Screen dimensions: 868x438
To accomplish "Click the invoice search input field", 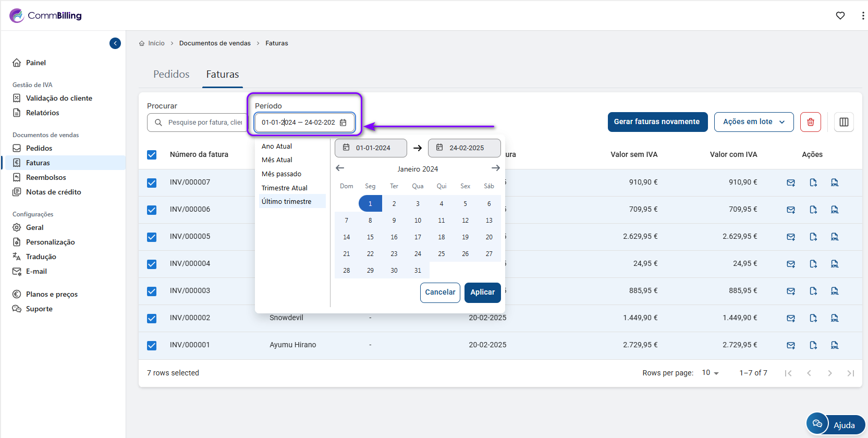I will click(x=204, y=123).
